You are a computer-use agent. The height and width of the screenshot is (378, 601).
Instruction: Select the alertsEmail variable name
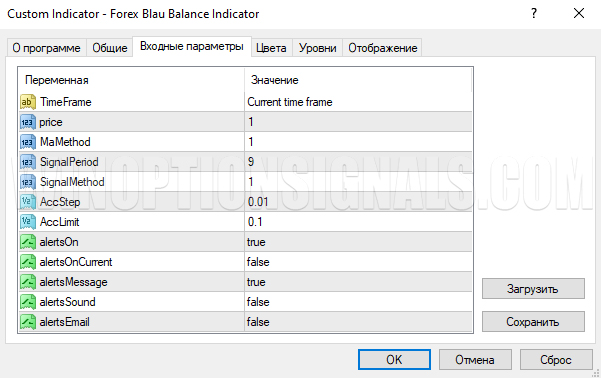64,322
